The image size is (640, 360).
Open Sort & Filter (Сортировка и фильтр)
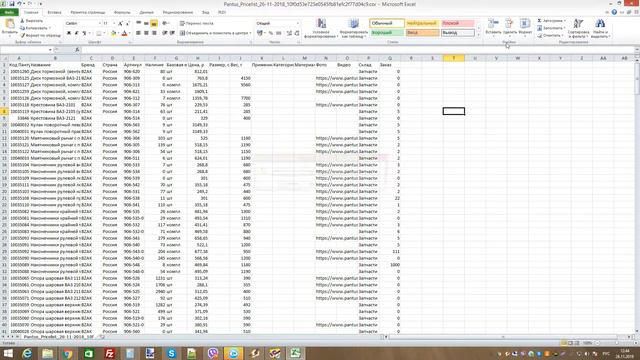click(578, 29)
